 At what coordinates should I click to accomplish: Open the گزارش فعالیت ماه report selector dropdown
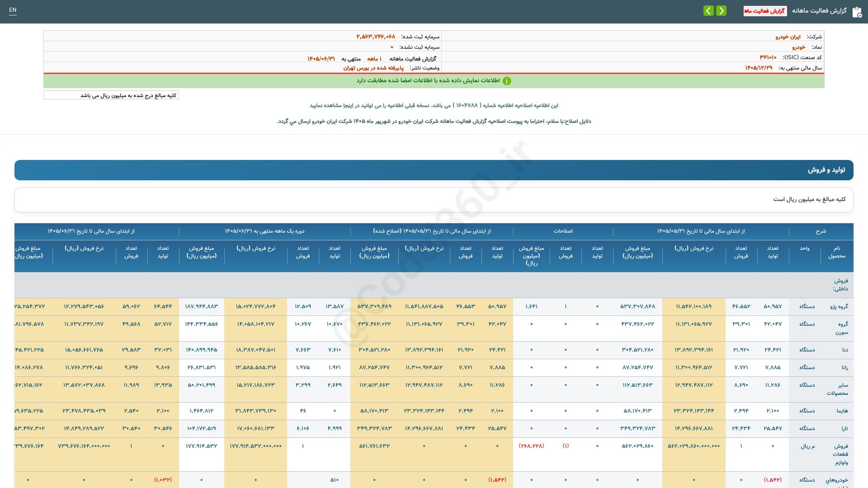click(765, 11)
